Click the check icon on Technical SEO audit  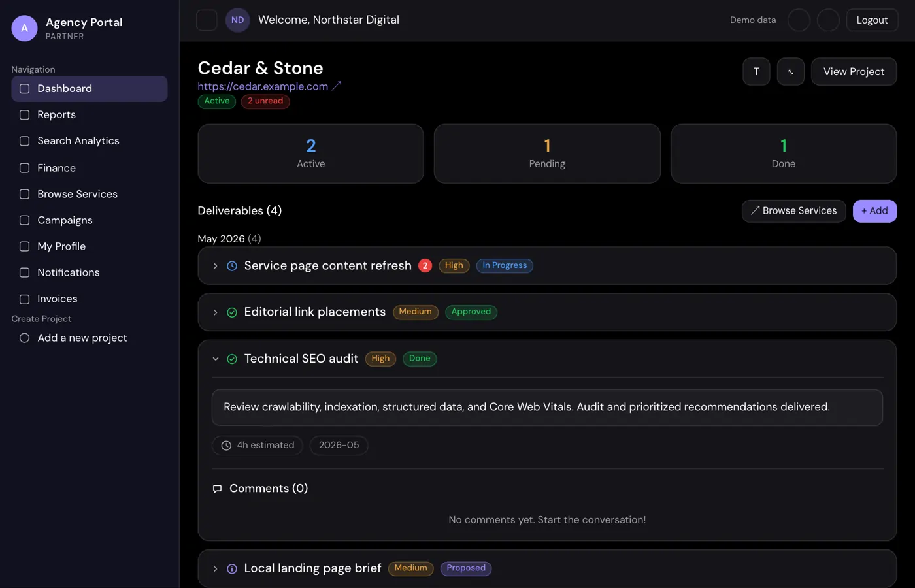pos(232,359)
